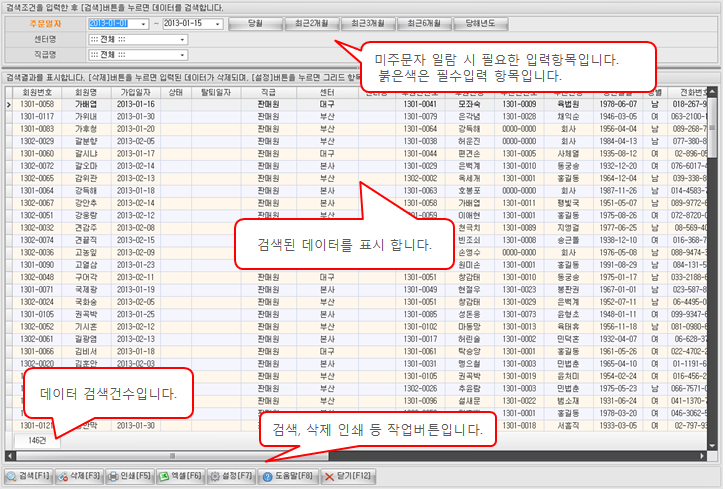Click the 인쇄[F5] printer icon button

130,476
